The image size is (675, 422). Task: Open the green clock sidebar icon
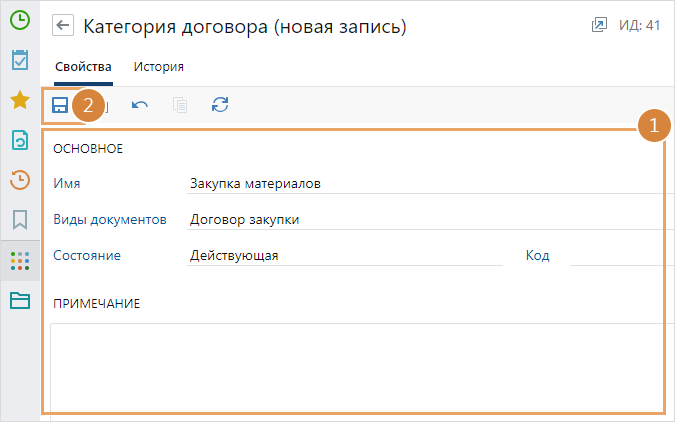pyautogui.click(x=19, y=19)
